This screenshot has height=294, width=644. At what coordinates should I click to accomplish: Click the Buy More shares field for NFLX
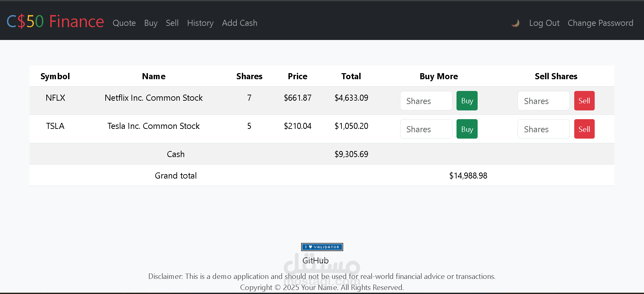426,101
